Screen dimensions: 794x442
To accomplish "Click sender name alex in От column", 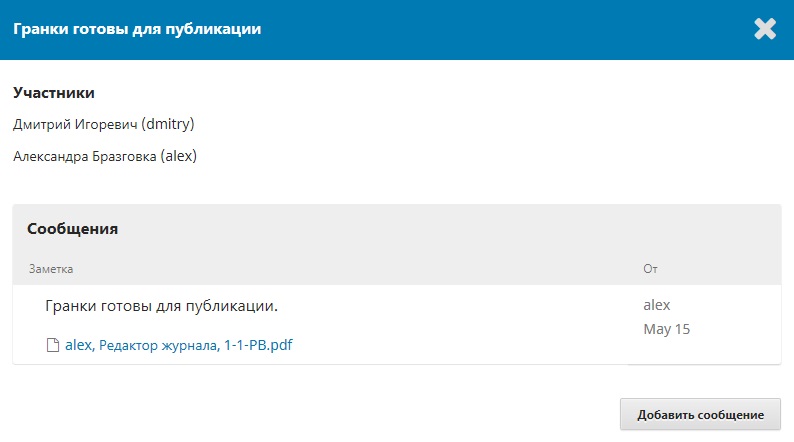I will click(657, 305).
